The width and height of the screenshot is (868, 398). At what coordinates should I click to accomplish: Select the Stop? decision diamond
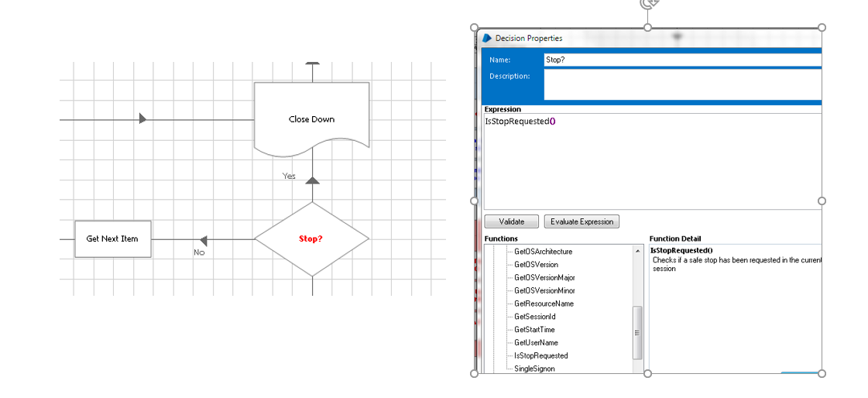(312, 239)
